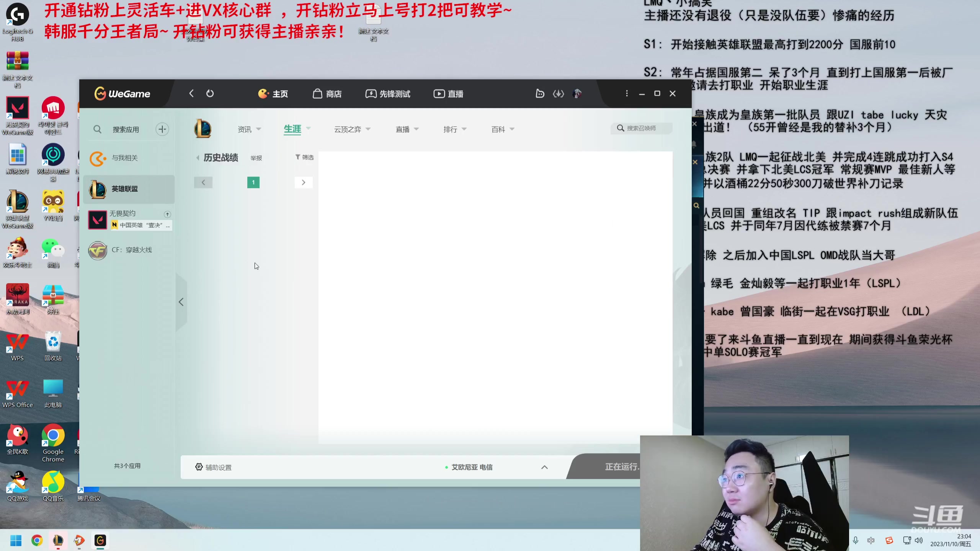Open the download manager icon
Viewport: 980px width, 551px height.
[559, 93]
